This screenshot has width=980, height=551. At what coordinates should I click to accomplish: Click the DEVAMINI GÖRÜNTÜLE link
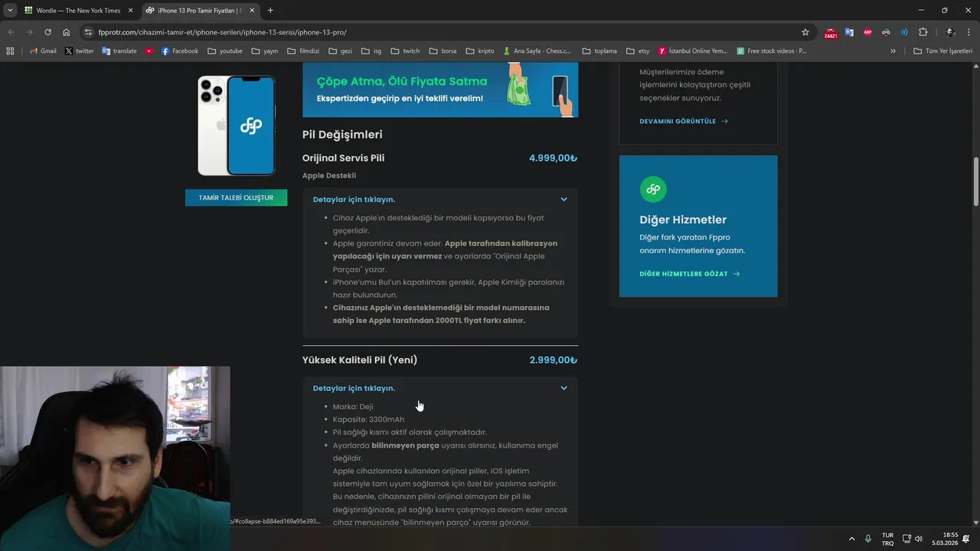point(684,121)
